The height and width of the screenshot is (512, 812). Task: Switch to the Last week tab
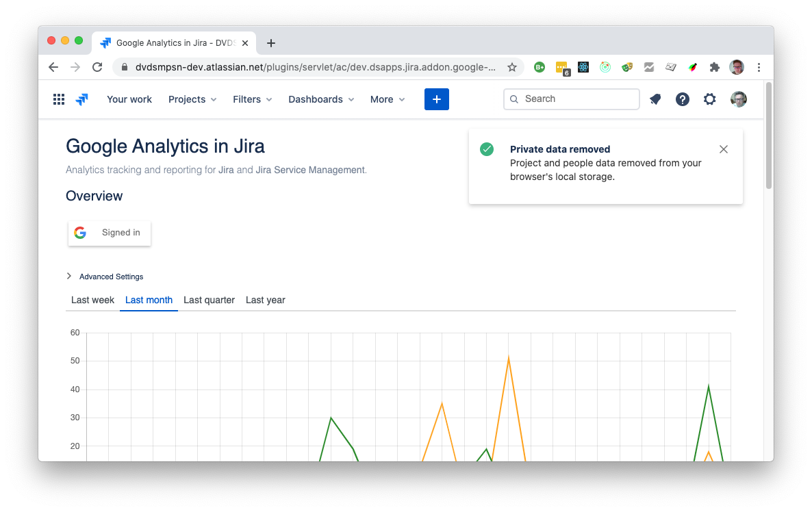pos(92,300)
